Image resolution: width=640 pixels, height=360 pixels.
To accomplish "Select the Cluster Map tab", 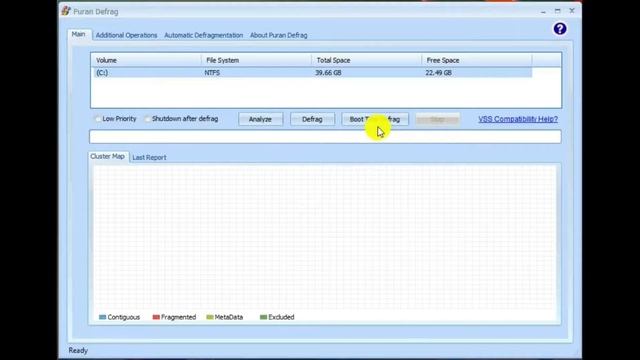I will 108,156.
